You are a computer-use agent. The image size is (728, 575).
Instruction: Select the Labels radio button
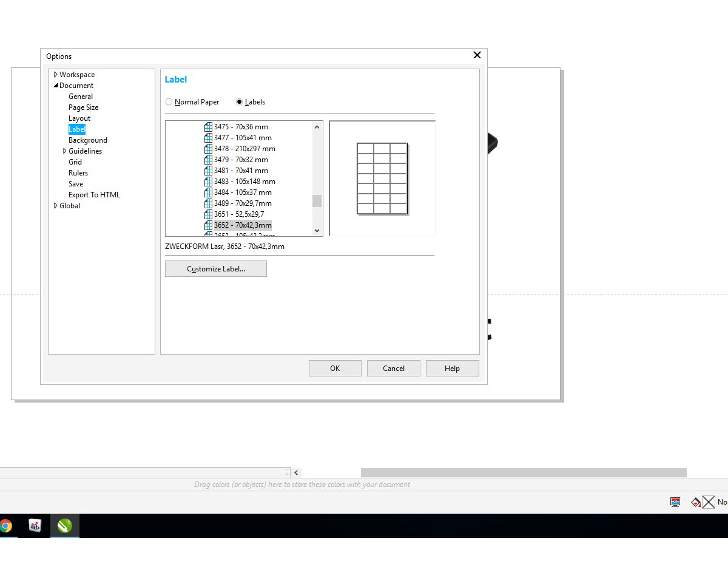[x=240, y=102]
